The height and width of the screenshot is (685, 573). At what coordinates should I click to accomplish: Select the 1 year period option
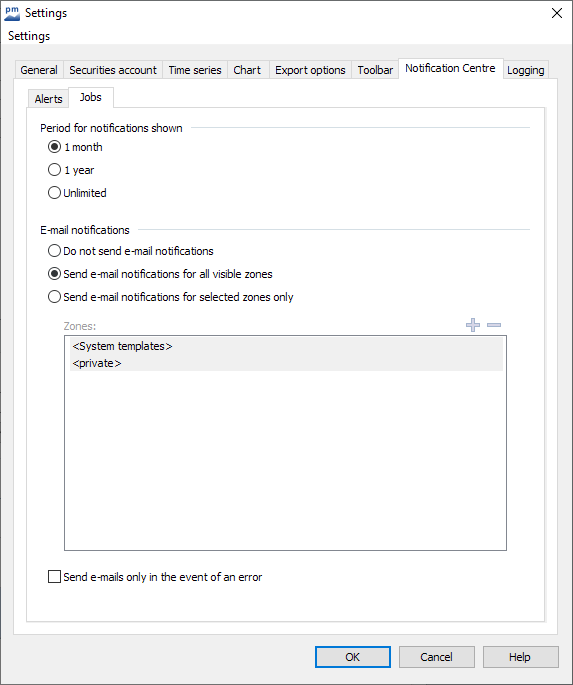(54, 170)
